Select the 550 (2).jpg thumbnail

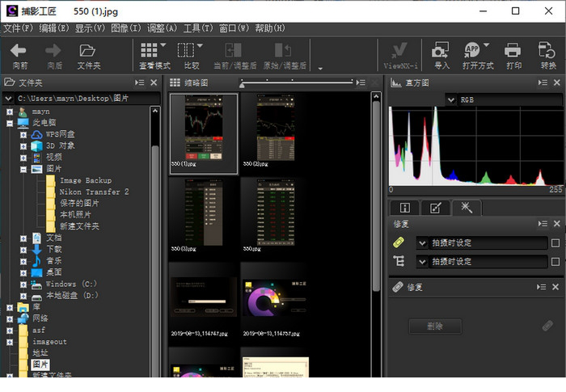point(275,129)
